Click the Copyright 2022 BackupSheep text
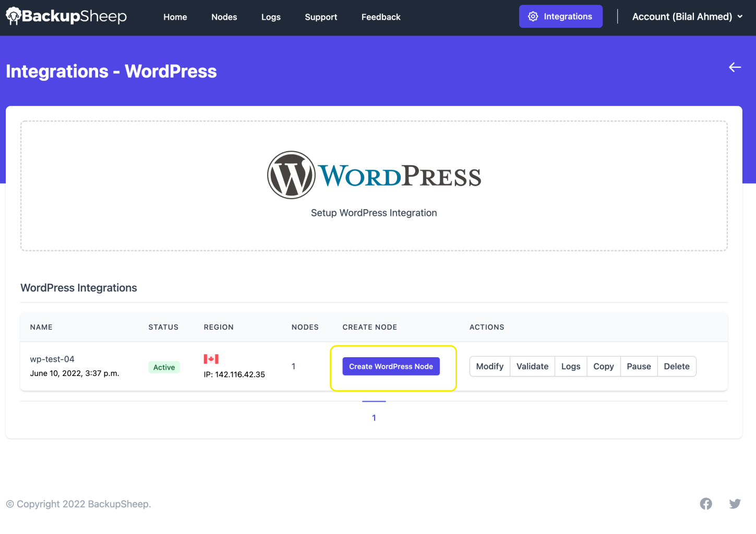The image size is (756, 534). tap(78, 504)
